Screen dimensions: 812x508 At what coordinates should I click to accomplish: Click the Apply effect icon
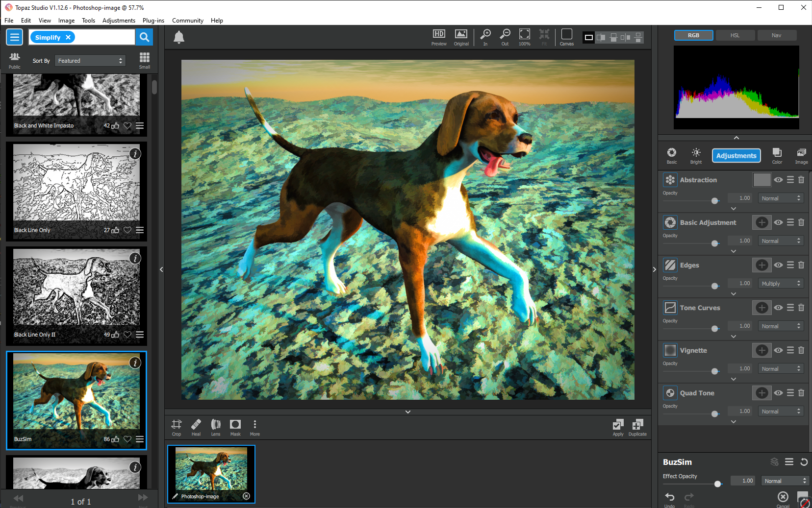(618, 427)
